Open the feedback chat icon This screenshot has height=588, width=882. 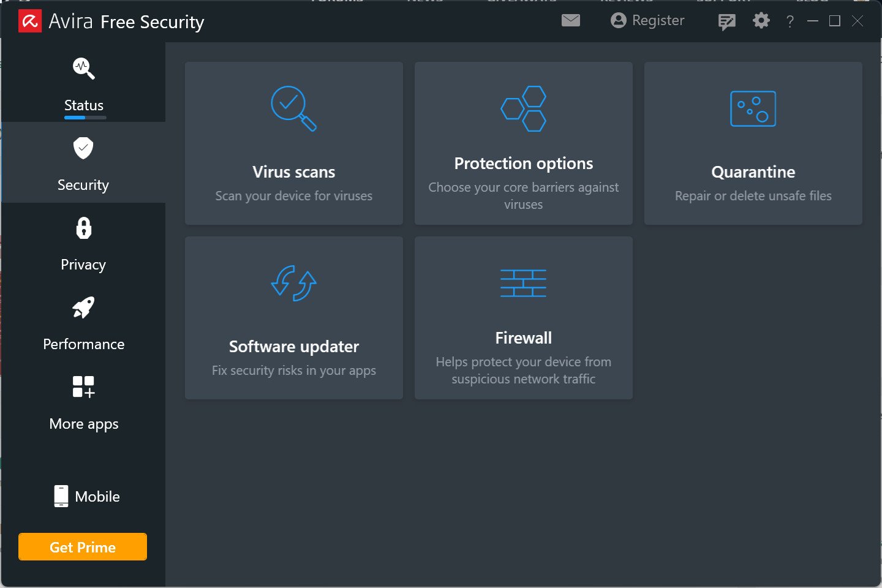[x=726, y=22]
